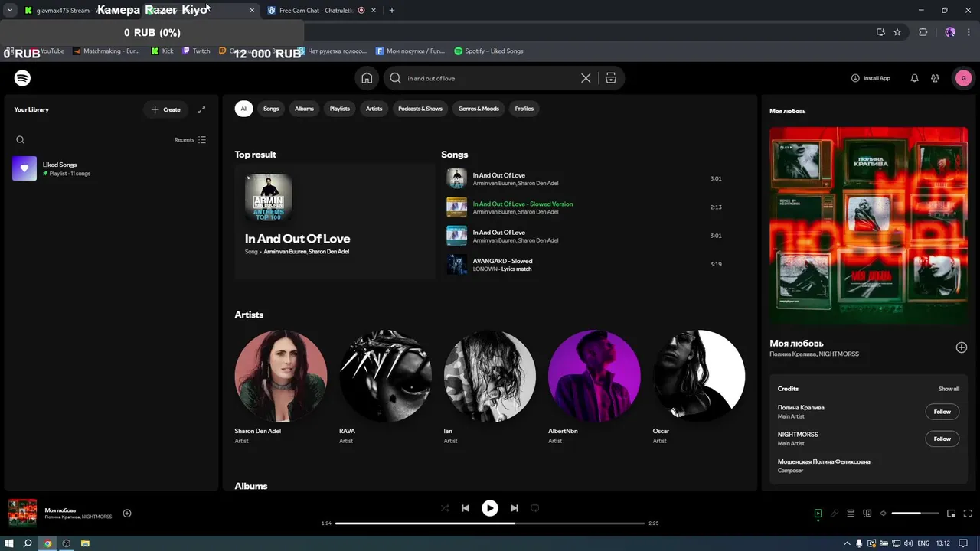The image size is (980, 551).
Task: Seek in the song progress bar
Action: pos(490,523)
